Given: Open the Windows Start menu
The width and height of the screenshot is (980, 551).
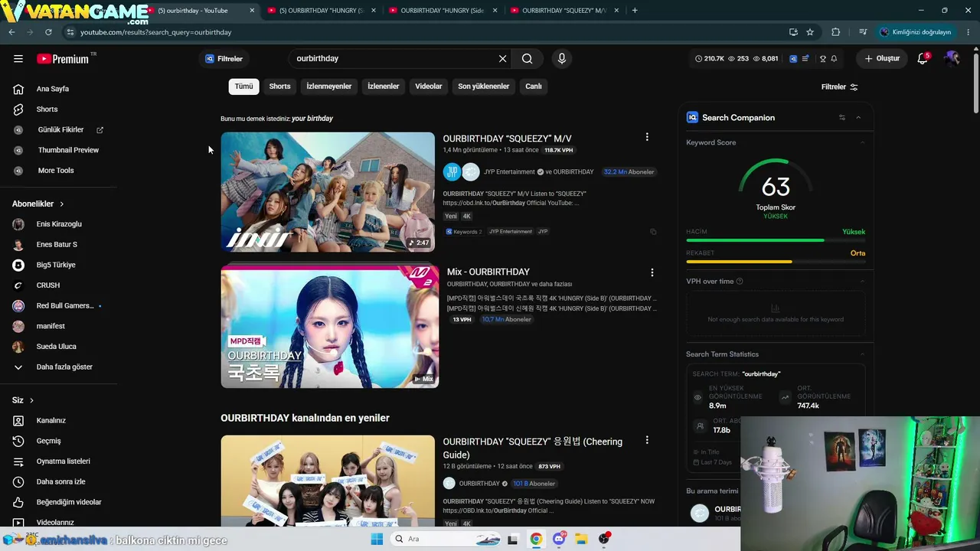Looking at the screenshot, I should pyautogui.click(x=376, y=539).
